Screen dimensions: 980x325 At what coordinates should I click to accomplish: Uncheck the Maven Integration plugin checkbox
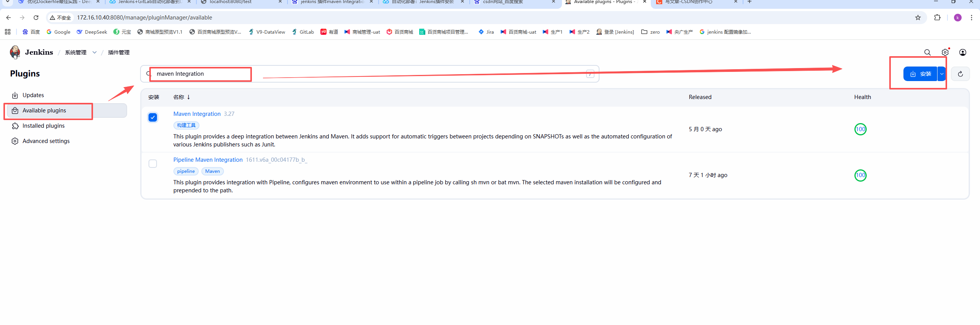point(153,117)
